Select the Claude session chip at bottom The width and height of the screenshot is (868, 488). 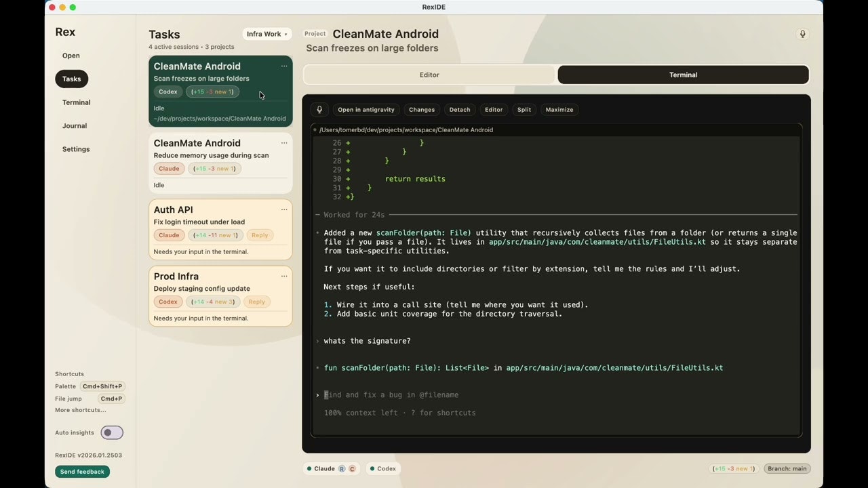click(332, 468)
